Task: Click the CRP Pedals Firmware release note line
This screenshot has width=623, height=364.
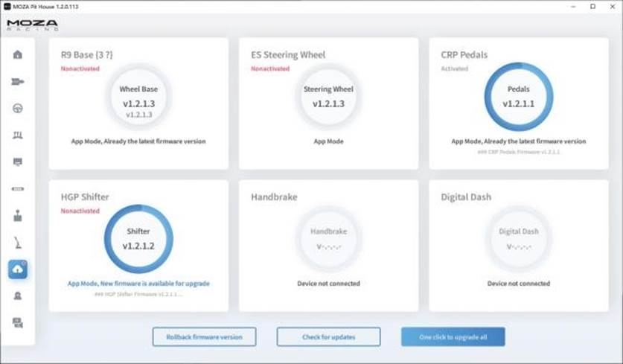Action: tap(519, 152)
